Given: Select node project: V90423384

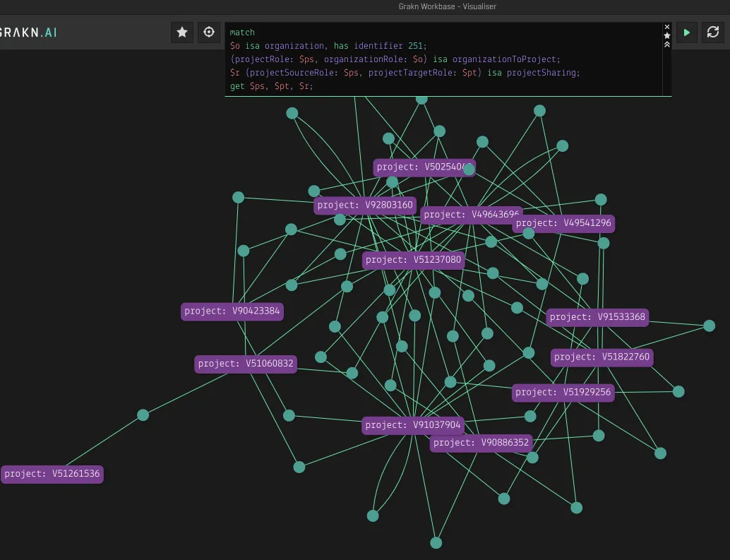Looking at the screenshot, I should [232, 311].
